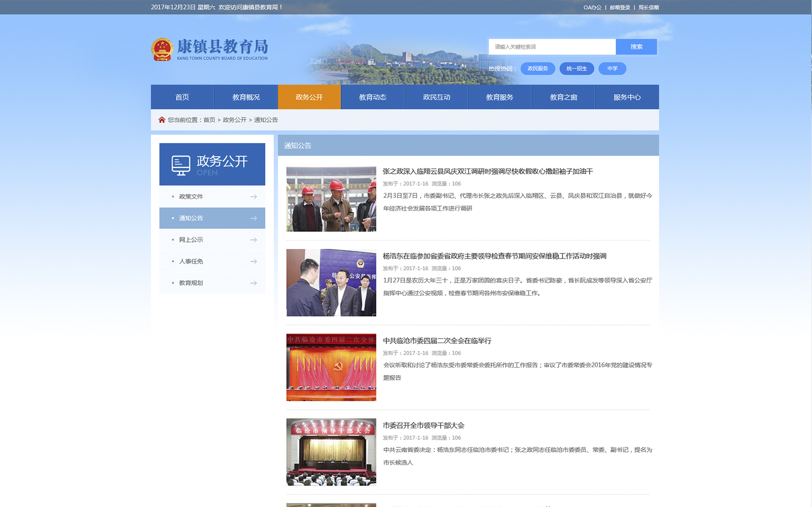
Task: Go to 首页 in main navigation
Action: 182,97
